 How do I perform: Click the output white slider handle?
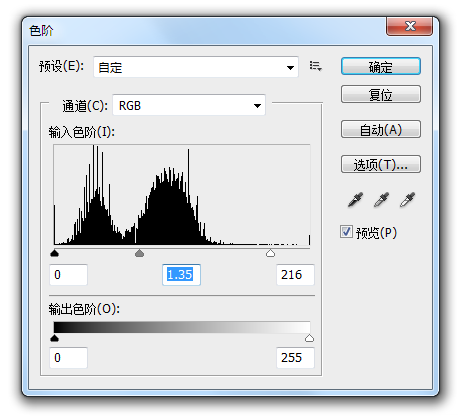click(309, 338)
